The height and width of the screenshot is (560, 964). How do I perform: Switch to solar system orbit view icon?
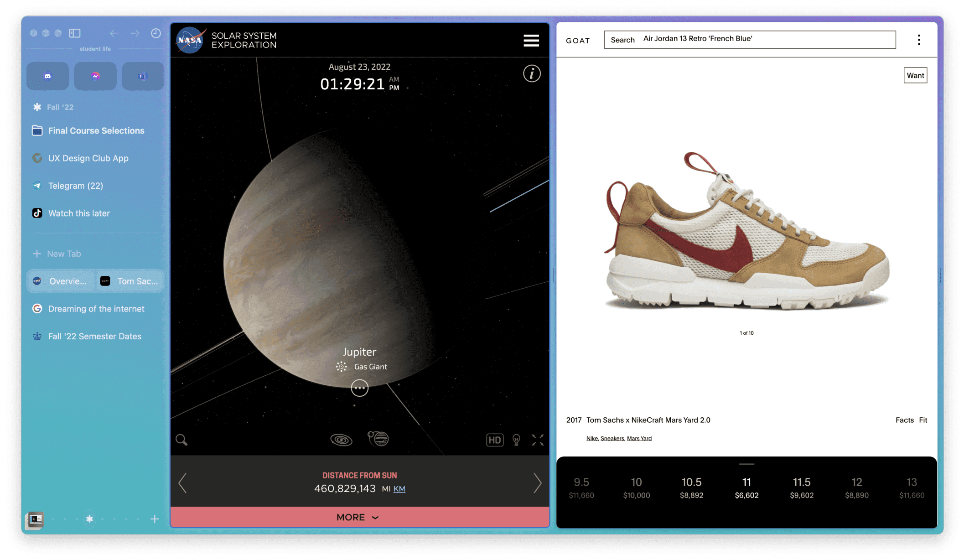[341, 440]
